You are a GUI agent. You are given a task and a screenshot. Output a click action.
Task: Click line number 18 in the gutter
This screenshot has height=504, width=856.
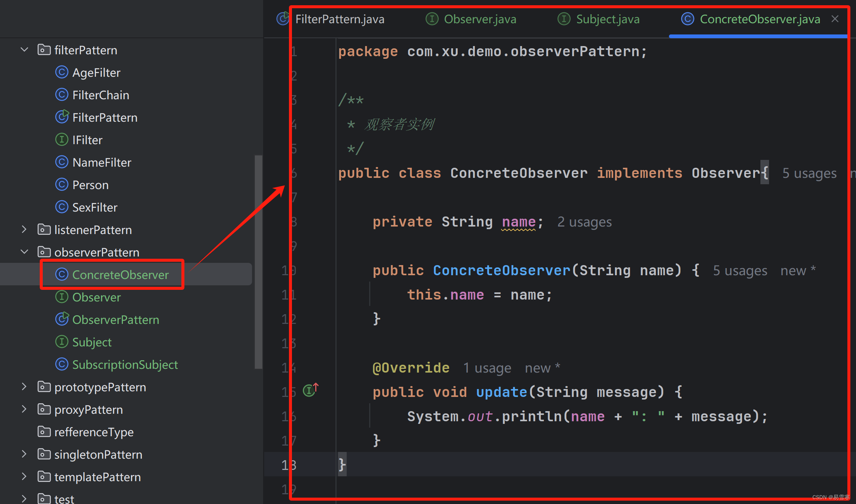pyautogui.click(x=289, y=465)
